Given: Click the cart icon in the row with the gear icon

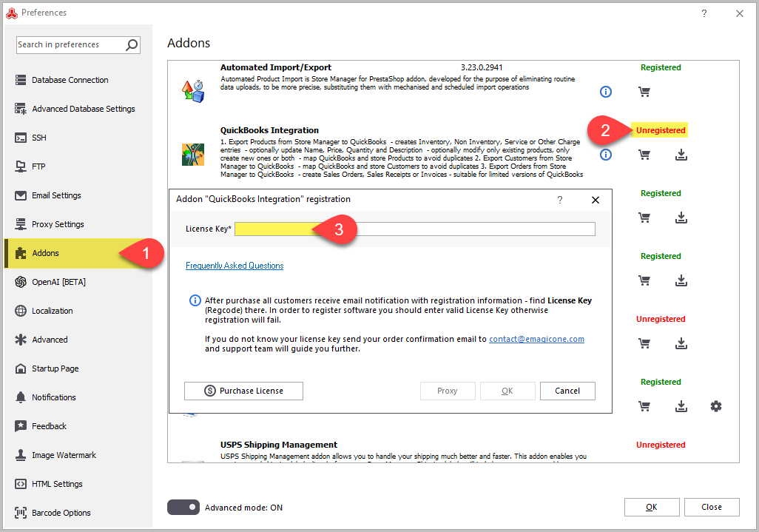Looking at the screenshot, I should coord(644,406).
